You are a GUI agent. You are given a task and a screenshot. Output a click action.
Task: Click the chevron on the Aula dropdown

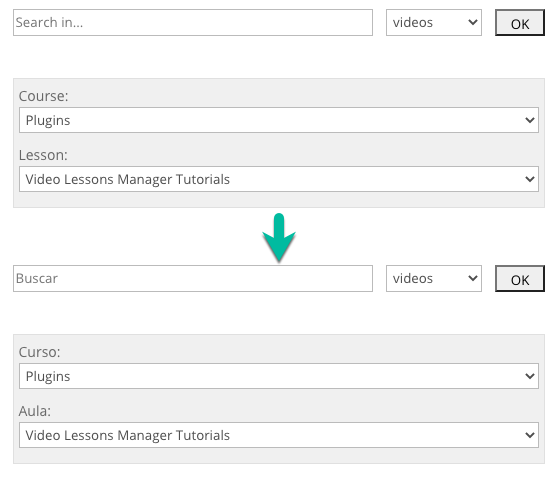click(x=530, y=435)
